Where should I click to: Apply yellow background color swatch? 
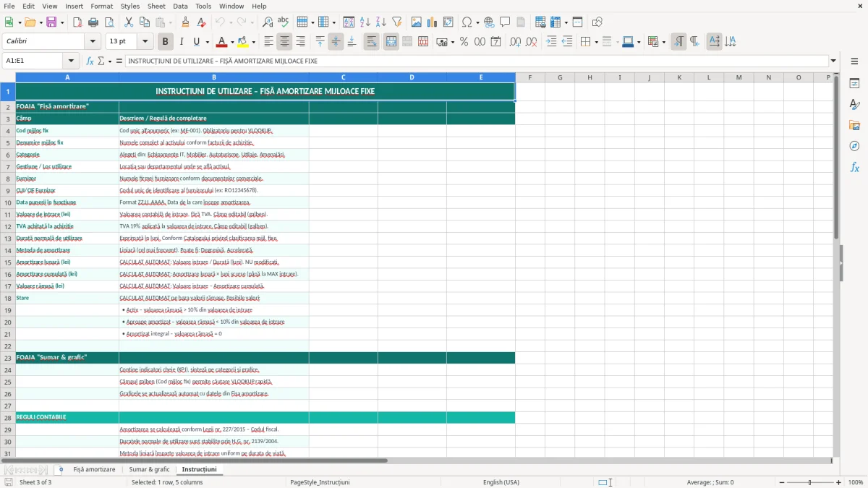[x=242, y=42]
